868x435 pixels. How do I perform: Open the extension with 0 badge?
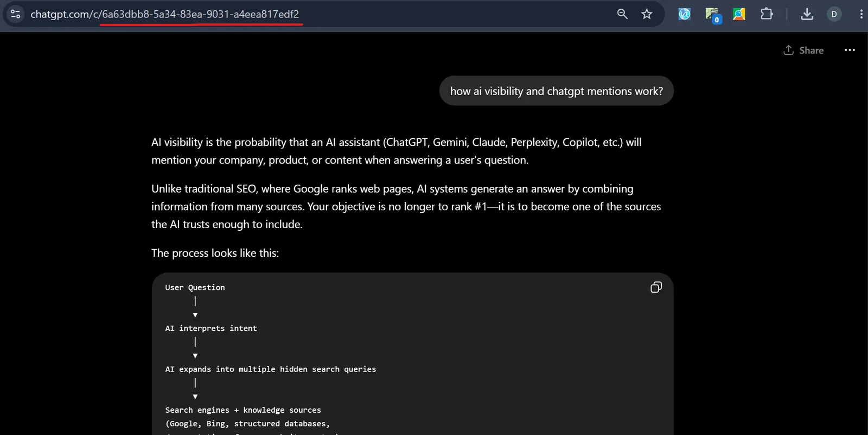(712, 15)
